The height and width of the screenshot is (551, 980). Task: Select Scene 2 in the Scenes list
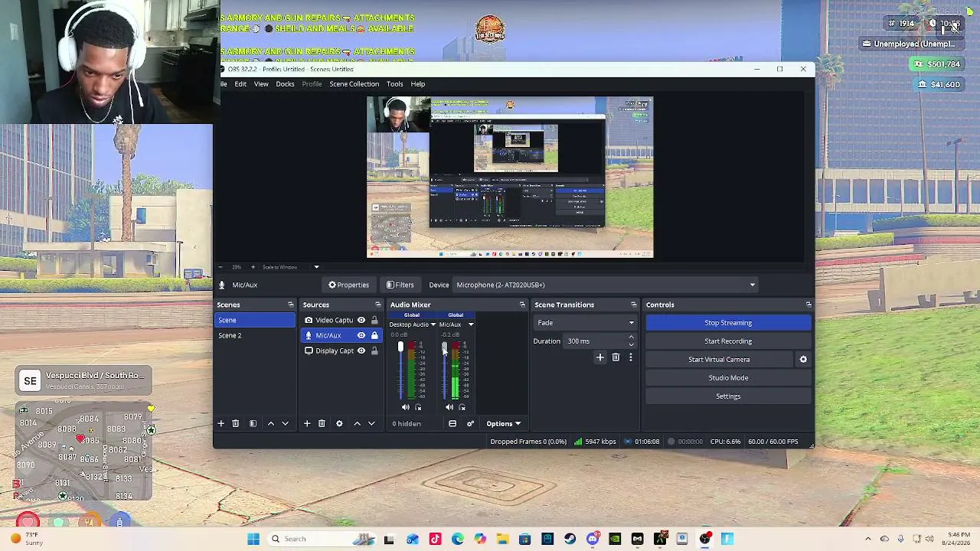pos(254,335)
